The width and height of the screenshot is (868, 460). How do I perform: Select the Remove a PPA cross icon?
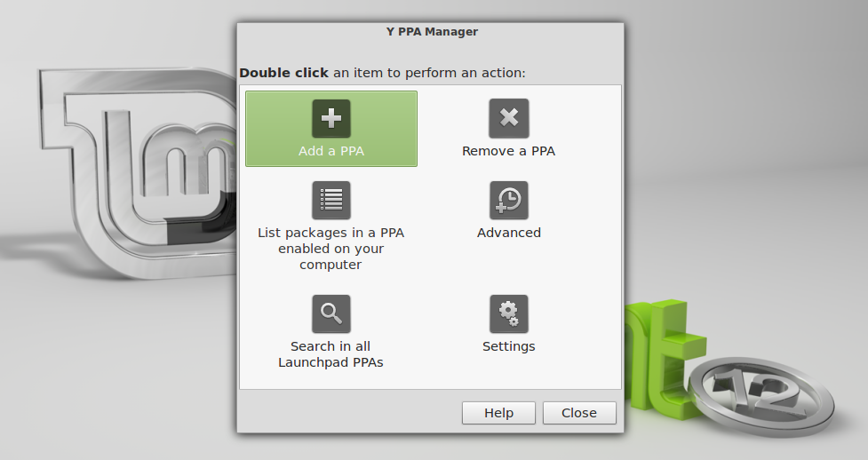(509, 118)
